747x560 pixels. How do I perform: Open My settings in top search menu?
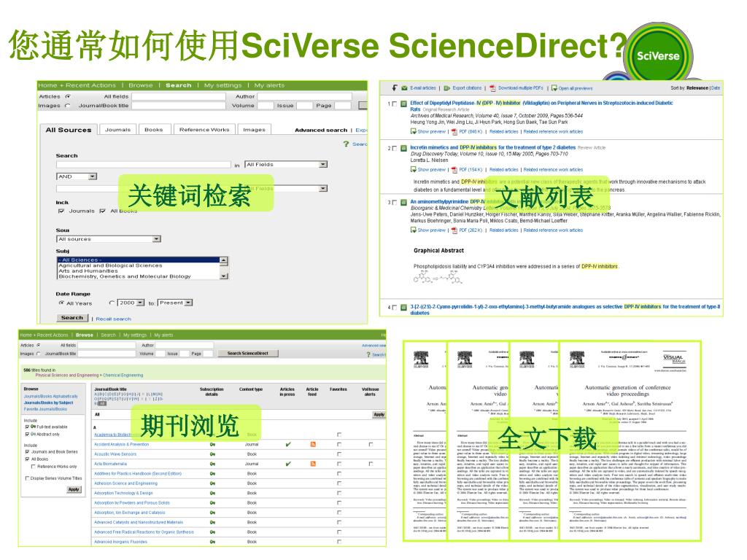coord(223,85)
